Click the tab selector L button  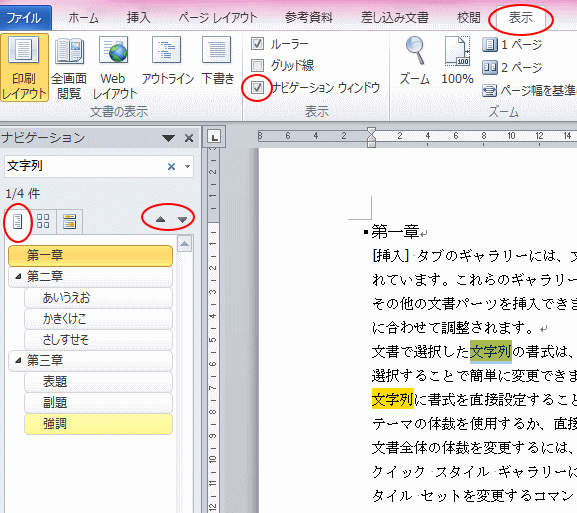point(214,138)
